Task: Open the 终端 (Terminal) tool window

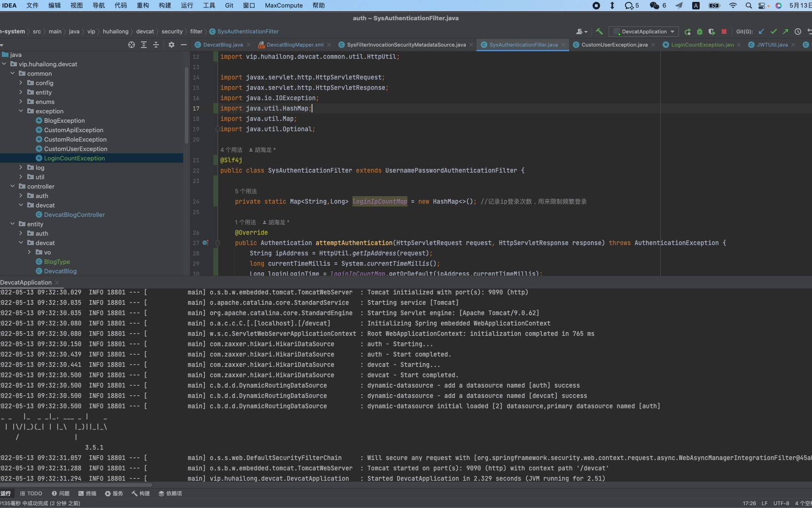Action: 87,493
